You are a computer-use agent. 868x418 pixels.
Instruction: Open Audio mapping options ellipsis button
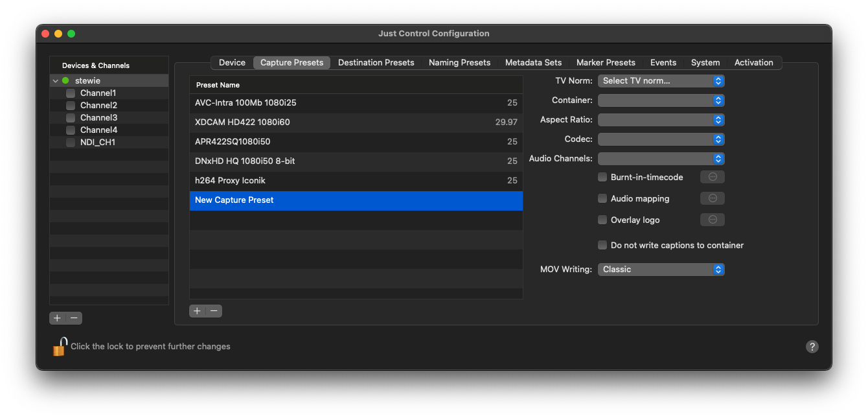tap(713, 198)
